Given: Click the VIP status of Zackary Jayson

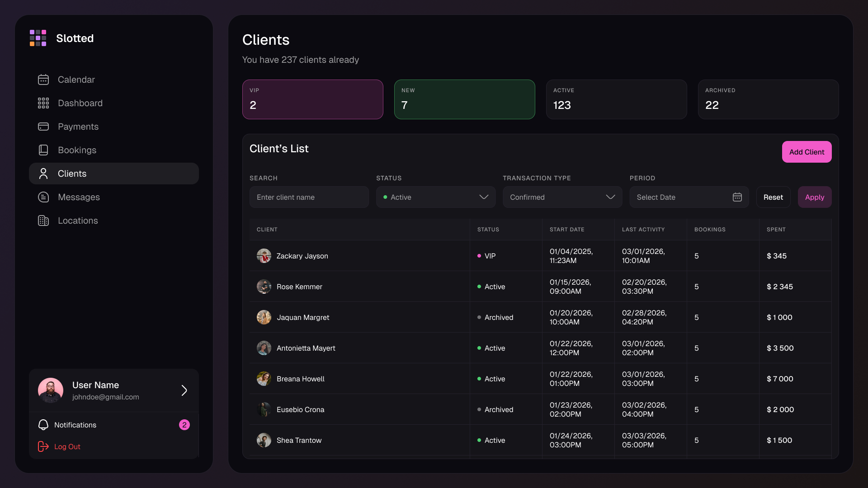Looking at the screenshot, I should [x=487, y=256].
